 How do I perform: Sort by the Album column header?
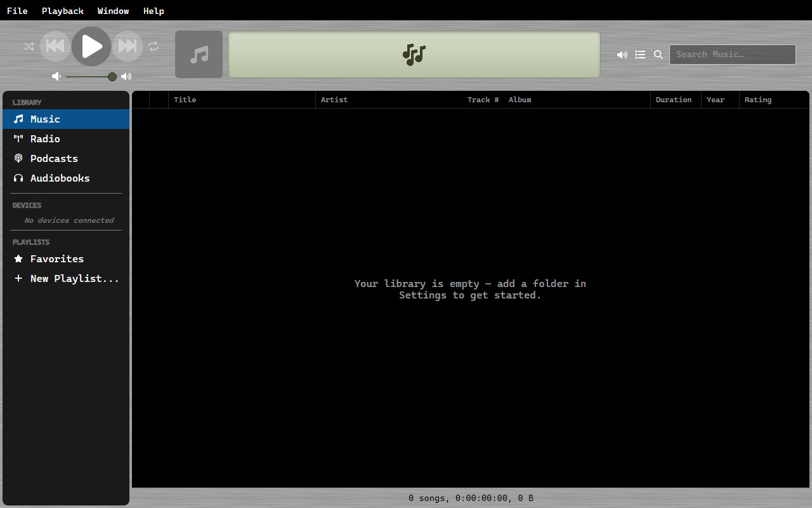point(577,100)
